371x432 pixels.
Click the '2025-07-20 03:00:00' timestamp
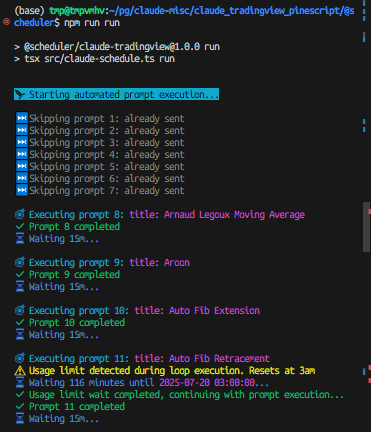[x=207, y=382]
